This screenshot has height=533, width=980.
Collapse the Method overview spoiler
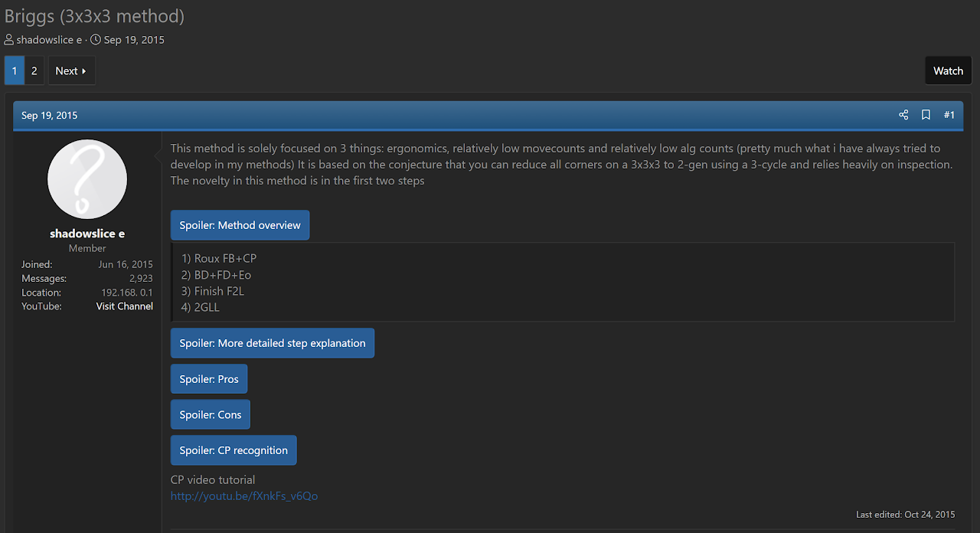pyautogui.click(x=240, y=225)
